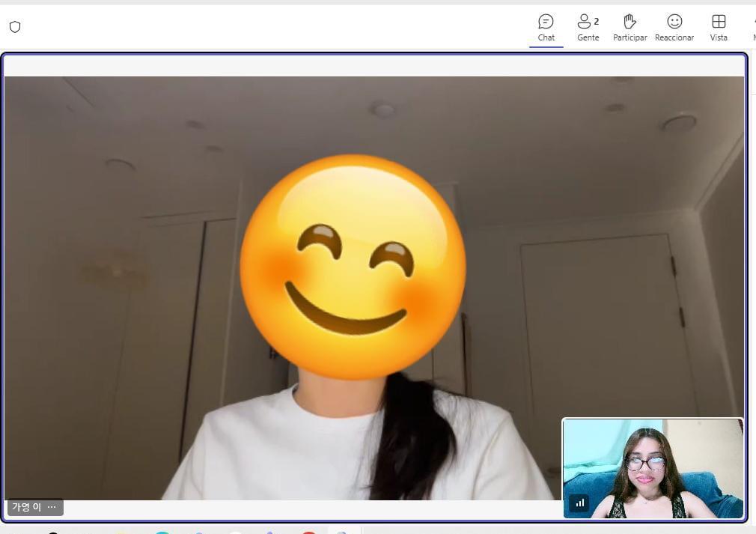This screenshot has height=534, width=756.
Task: Open the Vista layout options
Action: [718, 28]
